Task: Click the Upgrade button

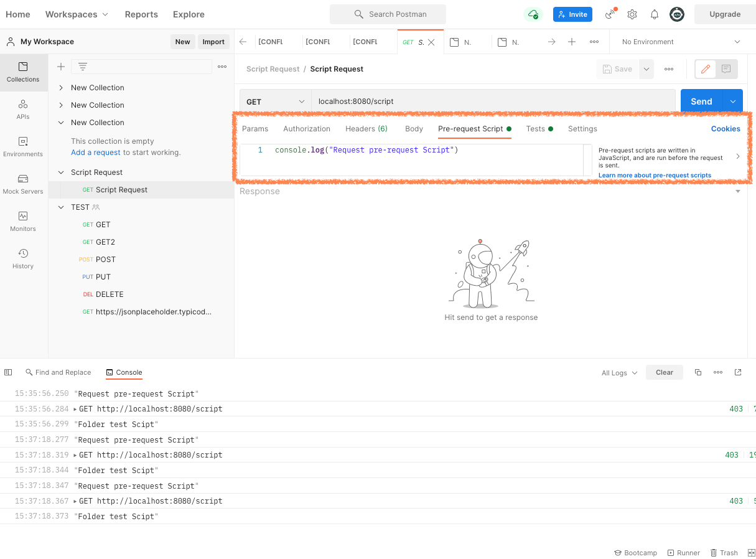Action: (725, 14)
